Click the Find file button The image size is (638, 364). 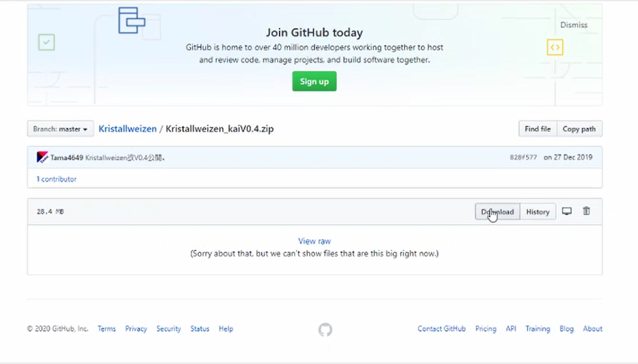(538, 129)
